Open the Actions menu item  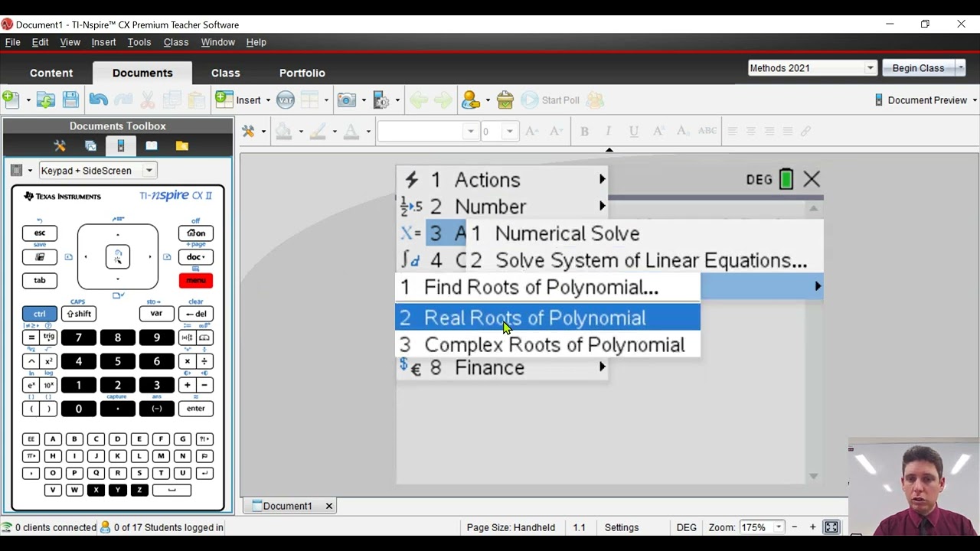pyautogui.click(x=501, y=180)
